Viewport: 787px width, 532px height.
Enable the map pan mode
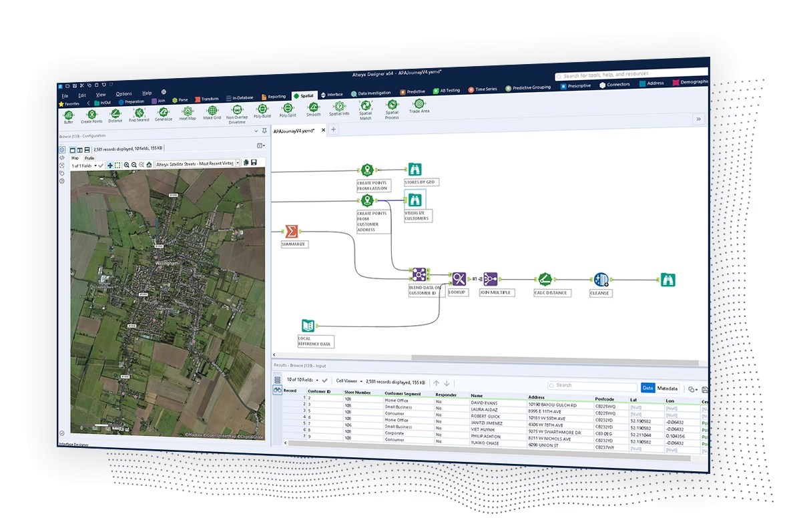click(x=110, y=165)
